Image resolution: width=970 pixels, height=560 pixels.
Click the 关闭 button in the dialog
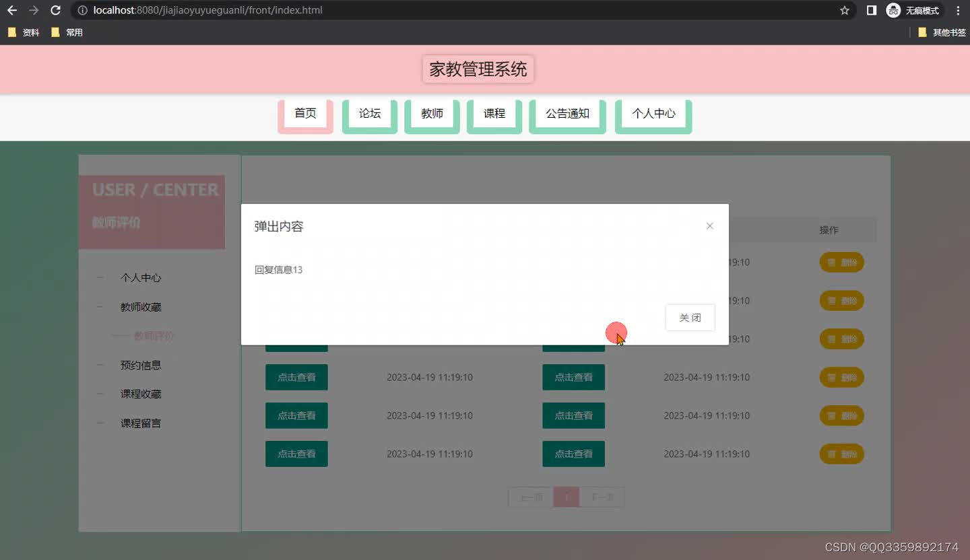point(690,318)
